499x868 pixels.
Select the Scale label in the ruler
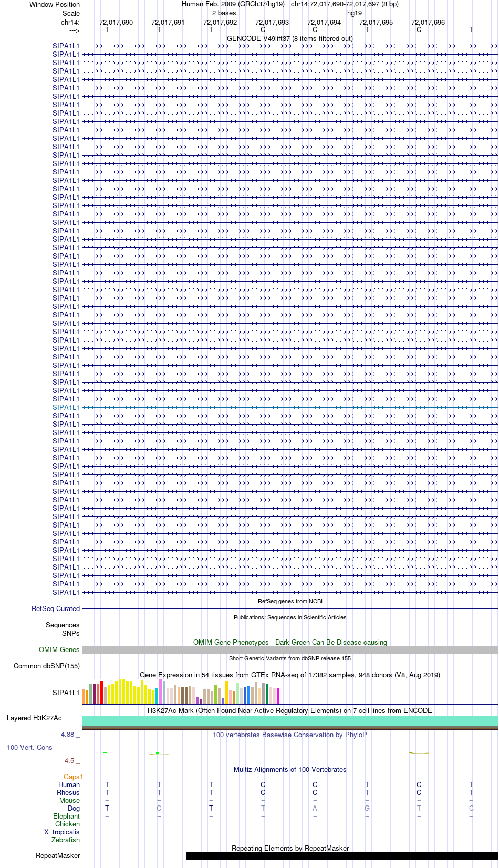pos(71,13)
